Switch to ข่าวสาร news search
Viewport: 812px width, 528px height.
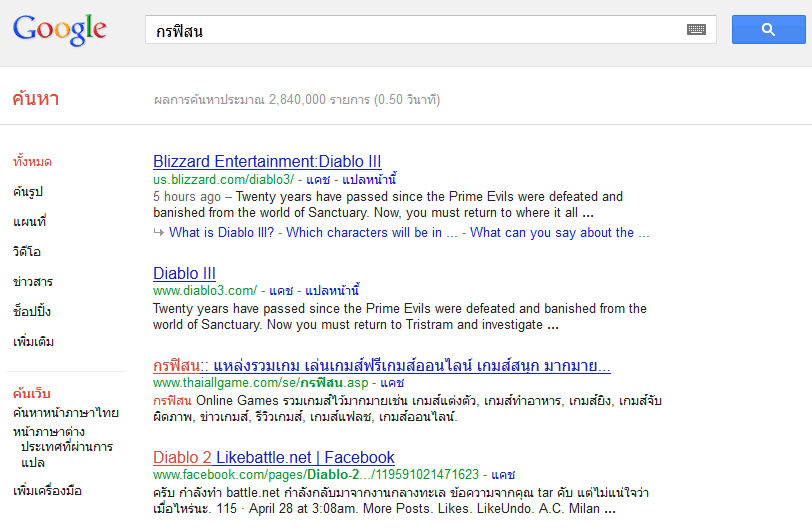point(33,282)
